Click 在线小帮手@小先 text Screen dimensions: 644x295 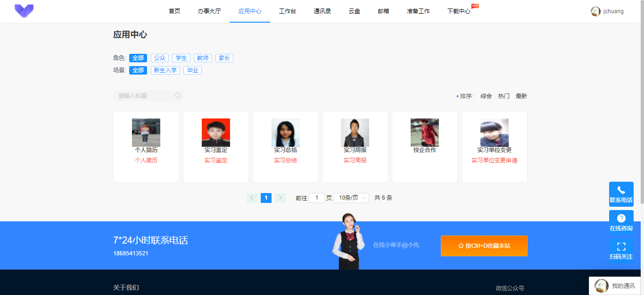[396, 245]
